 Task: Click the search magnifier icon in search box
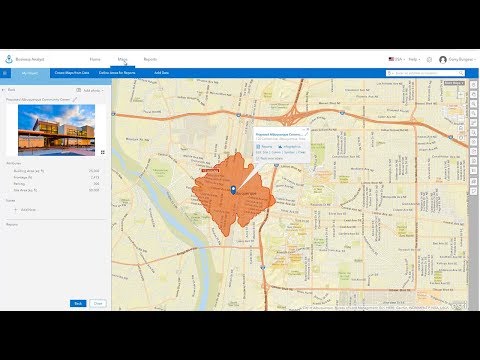(x=461, y=73)
